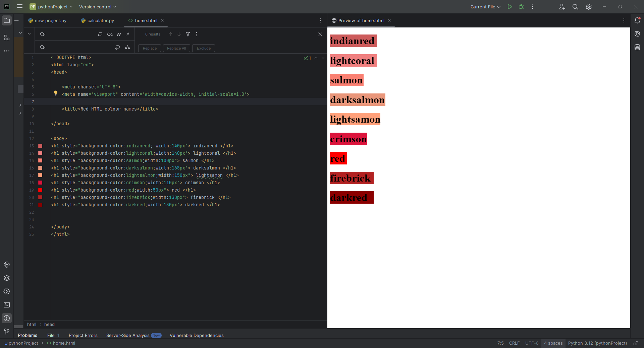Open the Project Errors tab
This screenshot has height=348, width=644.
83,335
